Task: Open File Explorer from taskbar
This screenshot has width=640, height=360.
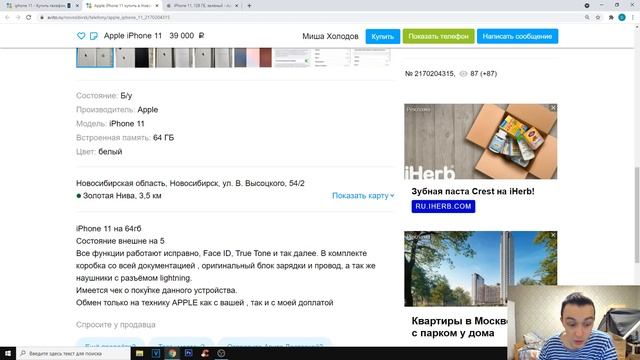Action: click(140, 353)
